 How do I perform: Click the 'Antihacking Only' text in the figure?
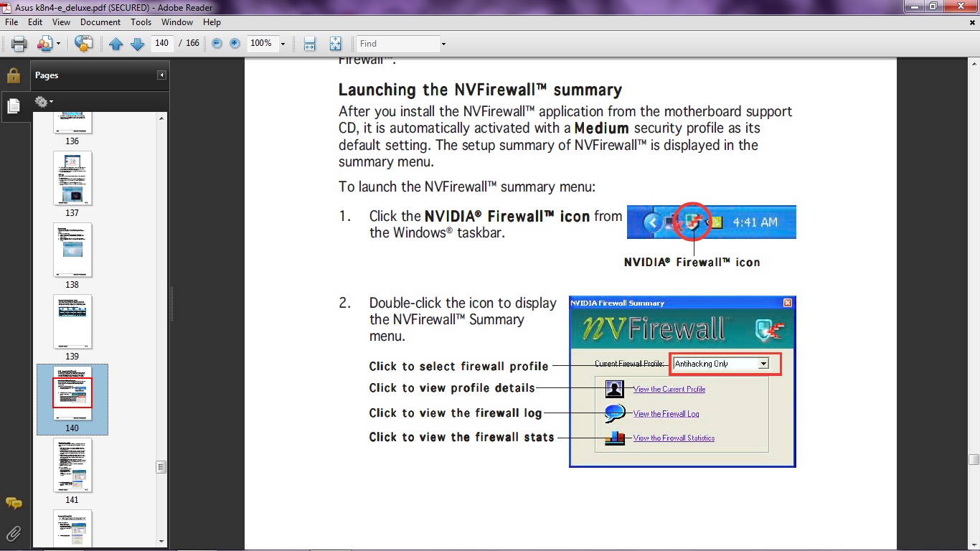point(701,364)
